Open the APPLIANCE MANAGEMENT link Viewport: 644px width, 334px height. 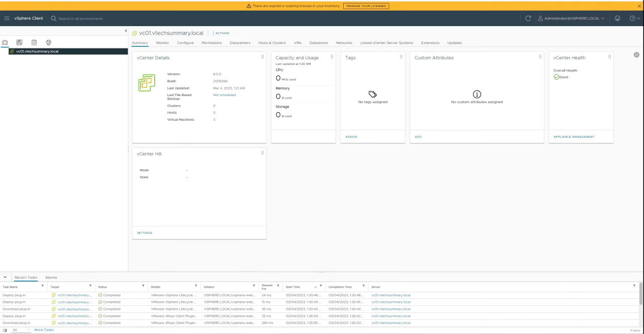tap(574, 137)
